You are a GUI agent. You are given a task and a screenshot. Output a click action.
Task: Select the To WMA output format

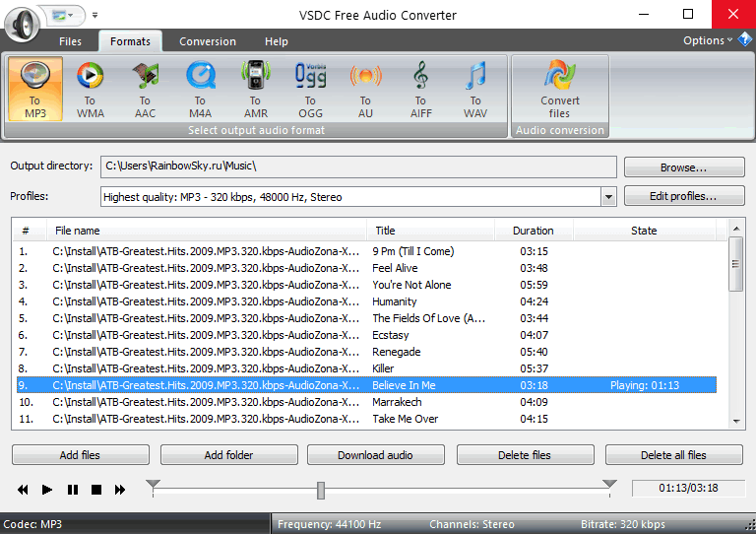[x=91, y=89]
